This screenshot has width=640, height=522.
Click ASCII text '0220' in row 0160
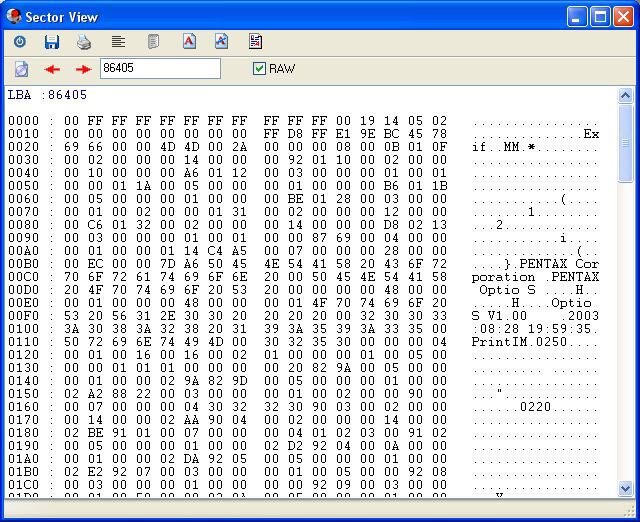click(535, 407)
